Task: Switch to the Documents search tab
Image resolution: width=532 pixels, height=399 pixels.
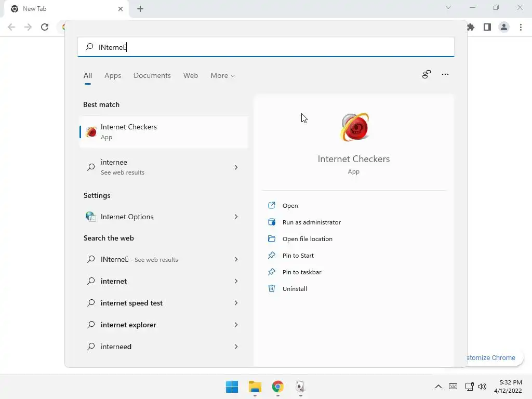Action: [152, 76]
